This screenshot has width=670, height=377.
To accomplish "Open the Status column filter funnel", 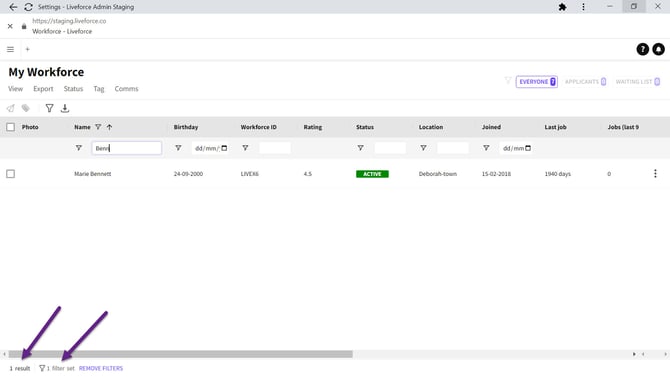I will pos(361,148).
